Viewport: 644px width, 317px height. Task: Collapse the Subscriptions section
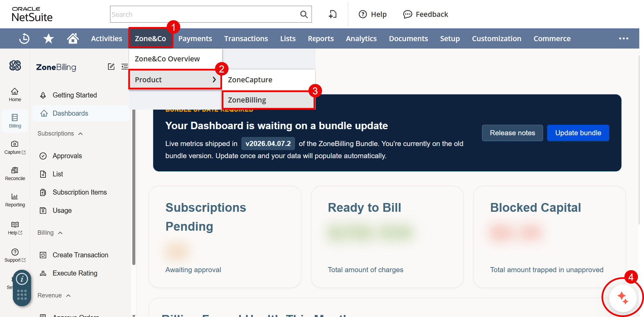(x=60, y=134)
